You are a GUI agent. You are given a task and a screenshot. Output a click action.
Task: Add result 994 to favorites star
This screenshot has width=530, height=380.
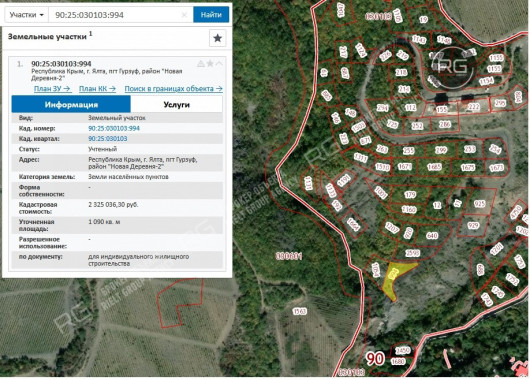tap(210, 63)
